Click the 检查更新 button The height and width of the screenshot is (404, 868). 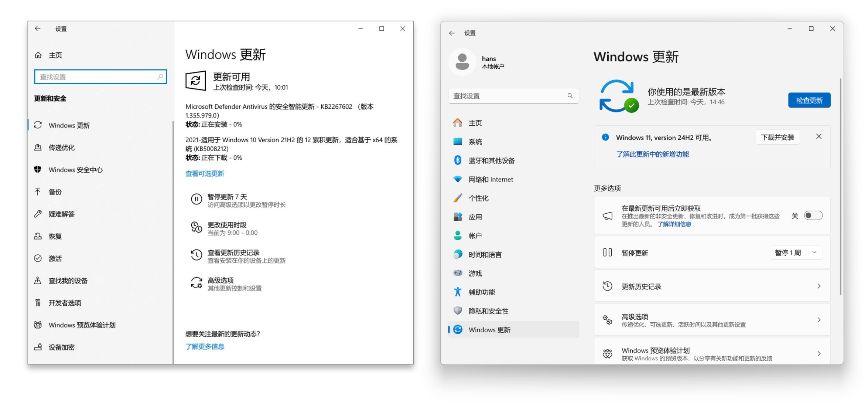[x=809, y=100]
